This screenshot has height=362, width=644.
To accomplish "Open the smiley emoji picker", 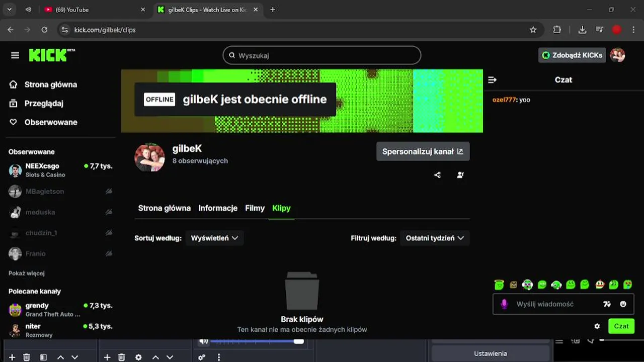I will (x=623, y=304).
